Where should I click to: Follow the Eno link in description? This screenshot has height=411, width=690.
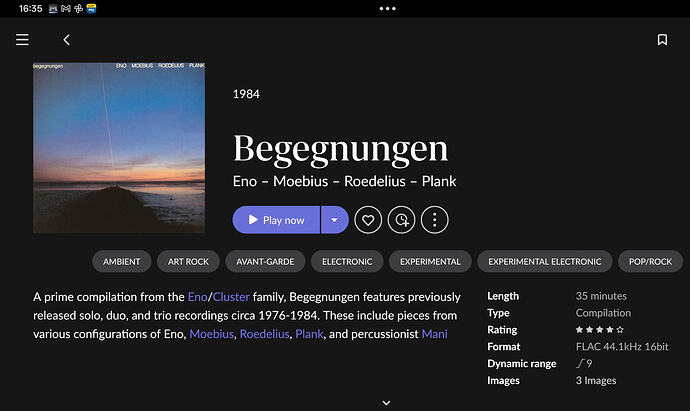click(x=197, y=297)
